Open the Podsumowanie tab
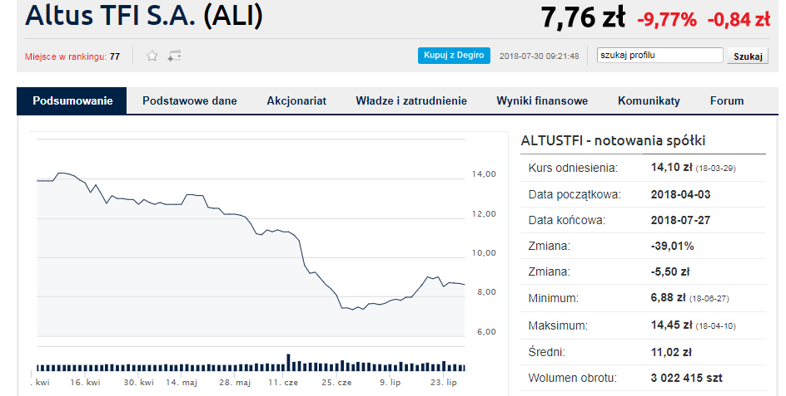The height and width of the screenshot is (396, 786). click(x=72, y=101)
